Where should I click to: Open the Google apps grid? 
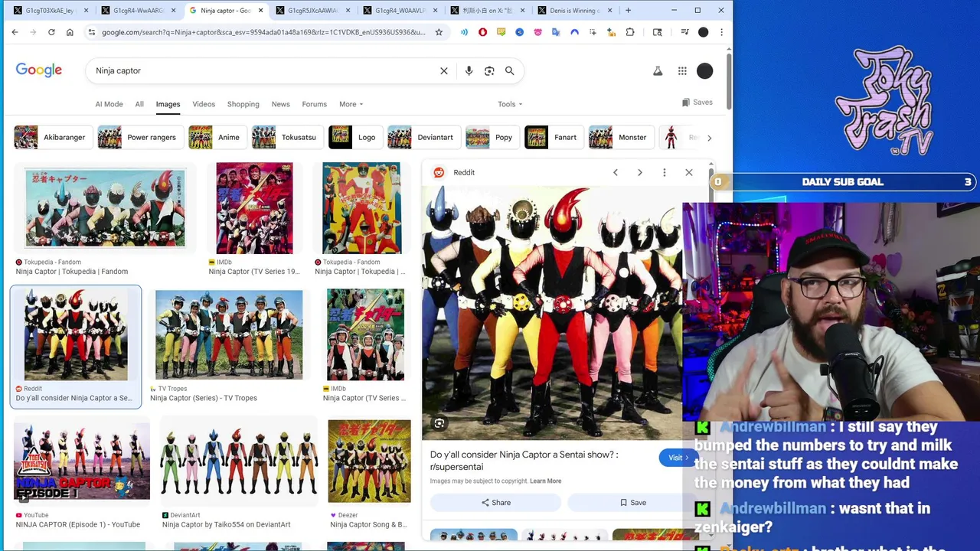(682, 70)
